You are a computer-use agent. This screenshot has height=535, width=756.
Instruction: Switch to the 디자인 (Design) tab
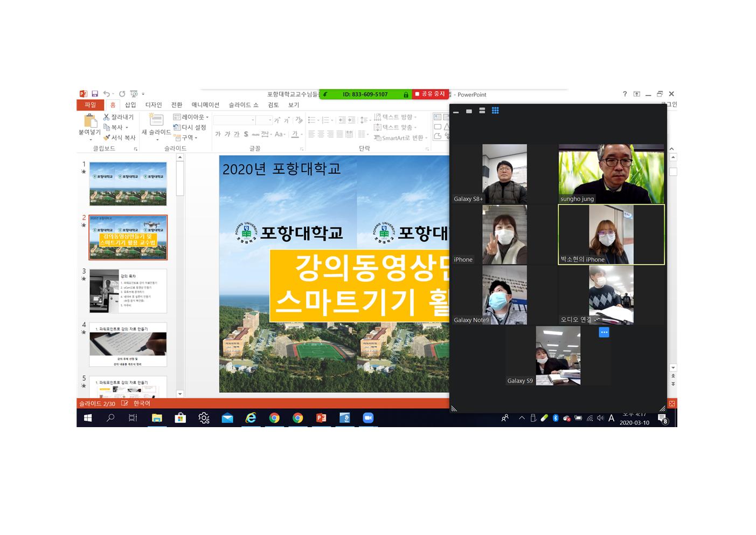[154, 105]
